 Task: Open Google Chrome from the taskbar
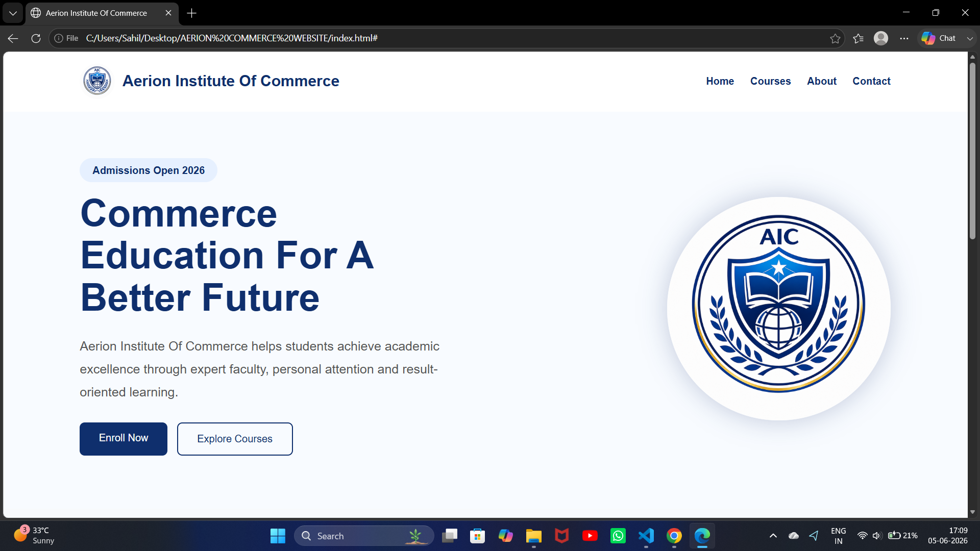pos(674,536)
